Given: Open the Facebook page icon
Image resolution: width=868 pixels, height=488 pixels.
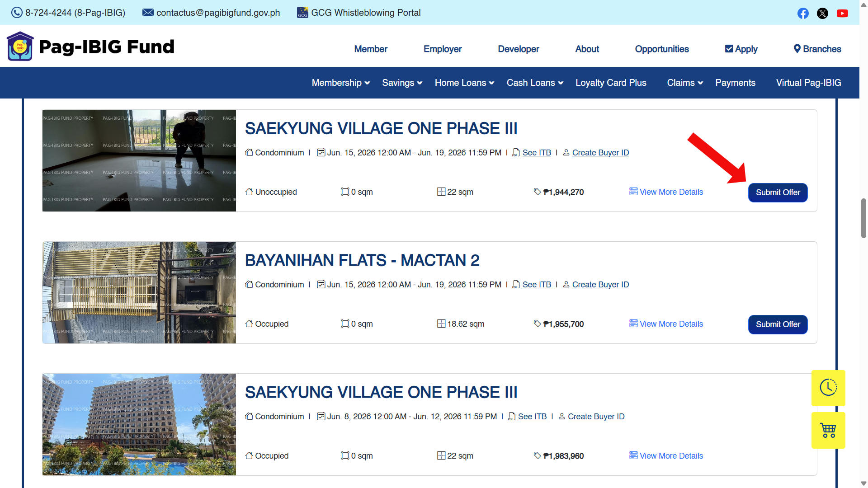Looking at the screenshot, I should point(803,13).
